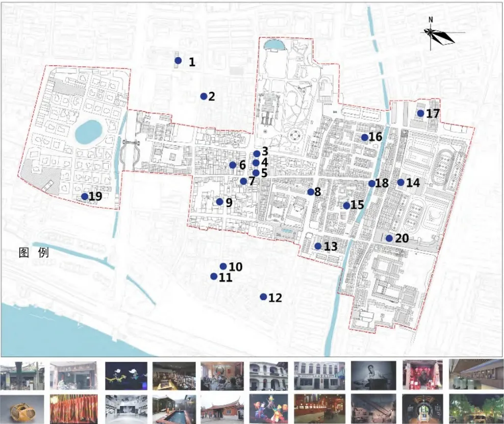Select map marker number 1
504x424 pixels.
pos(178,61)
